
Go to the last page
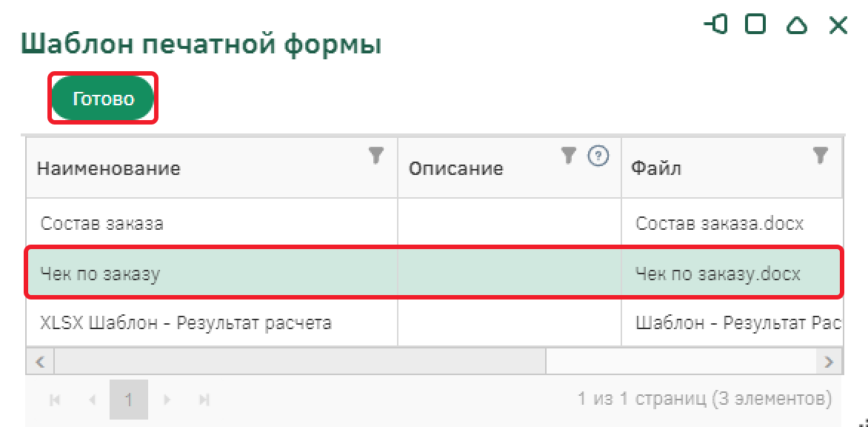coord(204,400)
